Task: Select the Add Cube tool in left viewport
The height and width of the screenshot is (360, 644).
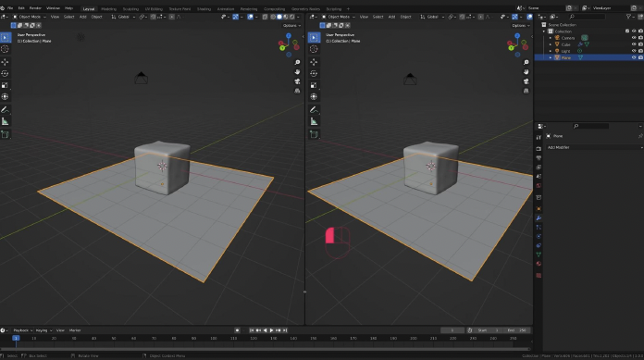Action: [5, 134]
